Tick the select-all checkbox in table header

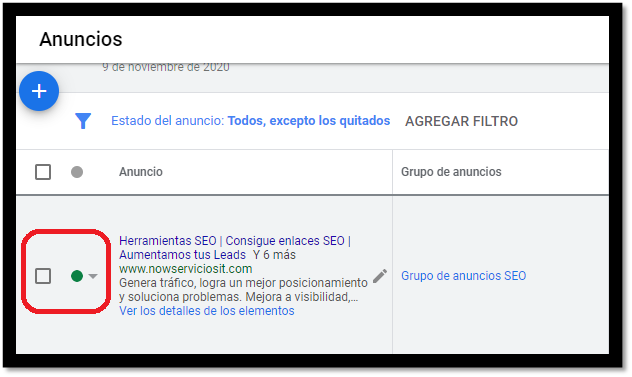[43, 172]
